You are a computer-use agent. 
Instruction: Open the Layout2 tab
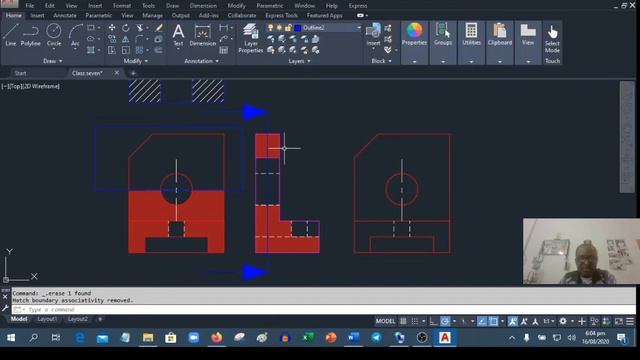pyautogui.click(x=78, y=319)
